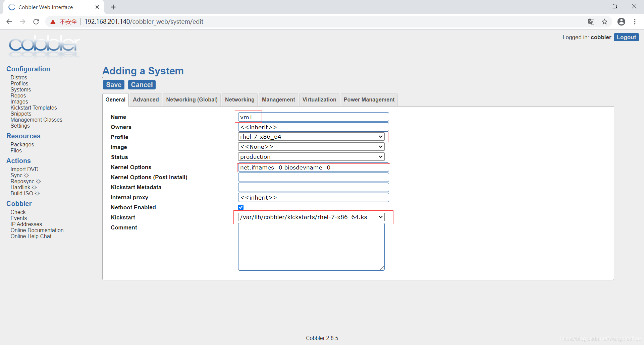The height and width of the screenshot is (345, 644).
Task: Click the gear icon next to Reposync
Action: click(38, 182)
